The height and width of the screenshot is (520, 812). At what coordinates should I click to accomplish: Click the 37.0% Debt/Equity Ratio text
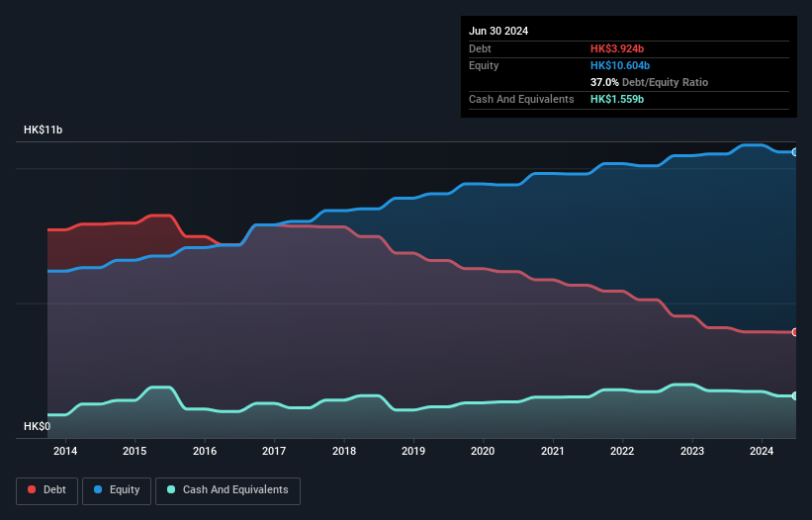click(649, 82)
